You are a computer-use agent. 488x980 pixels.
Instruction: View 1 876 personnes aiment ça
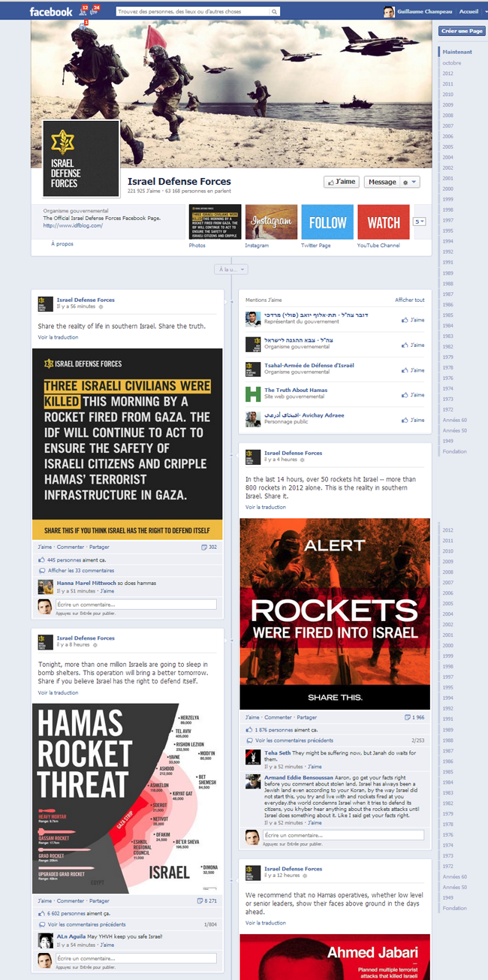(281, 729)
